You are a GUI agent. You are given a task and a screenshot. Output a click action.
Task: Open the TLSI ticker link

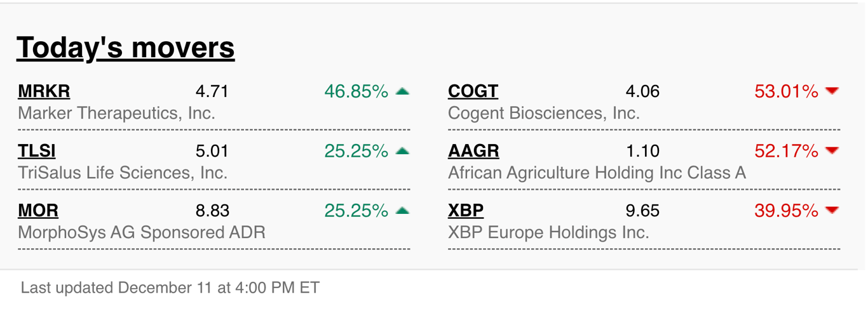coord(37,151)
